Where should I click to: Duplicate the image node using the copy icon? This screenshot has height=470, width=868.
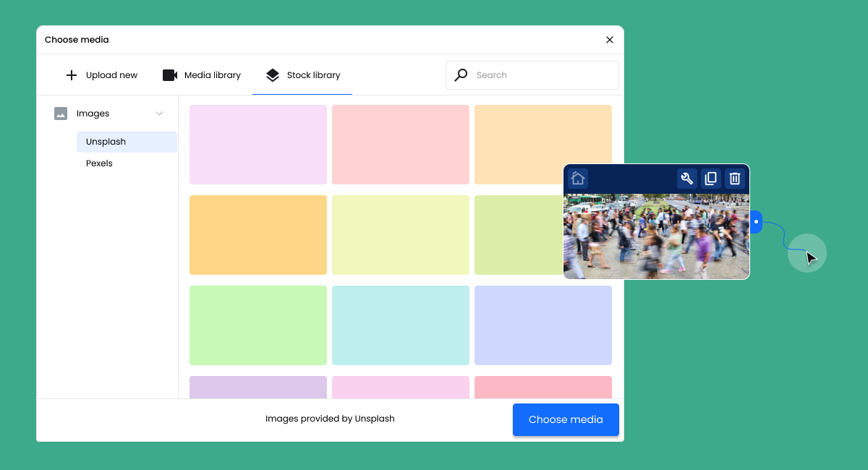pos(710,179)
